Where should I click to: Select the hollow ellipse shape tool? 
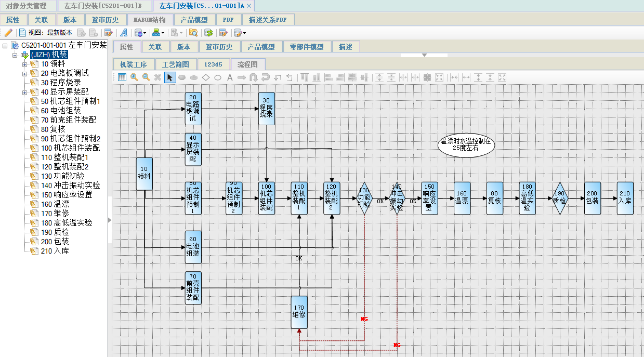[218, 77]
